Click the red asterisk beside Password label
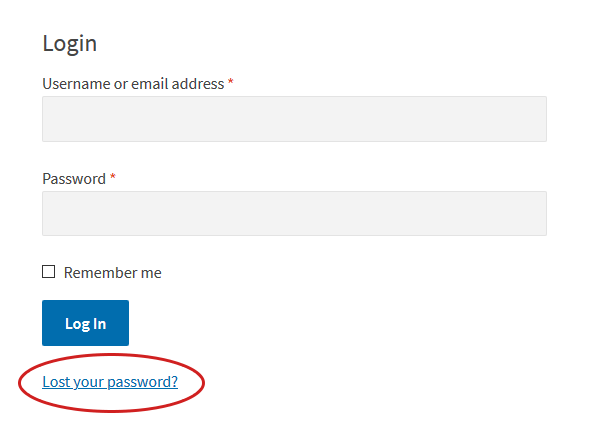The height and width of the screenshot is (440, 600). coord(113,178)
